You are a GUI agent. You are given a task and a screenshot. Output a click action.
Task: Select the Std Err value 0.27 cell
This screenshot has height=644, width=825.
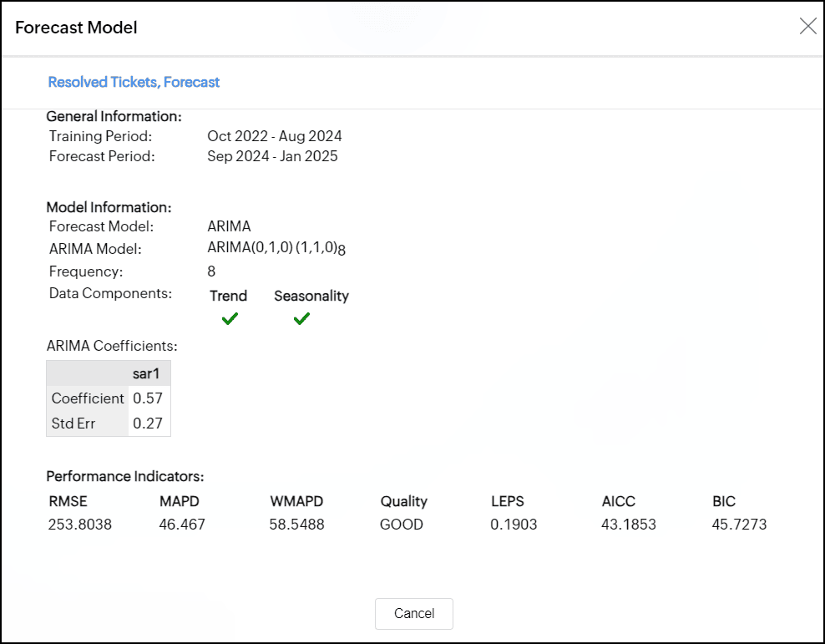[148, 423]
